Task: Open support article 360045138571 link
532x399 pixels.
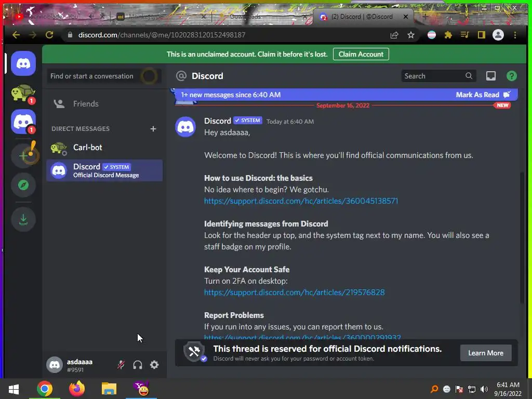Action: pos(301,201)
